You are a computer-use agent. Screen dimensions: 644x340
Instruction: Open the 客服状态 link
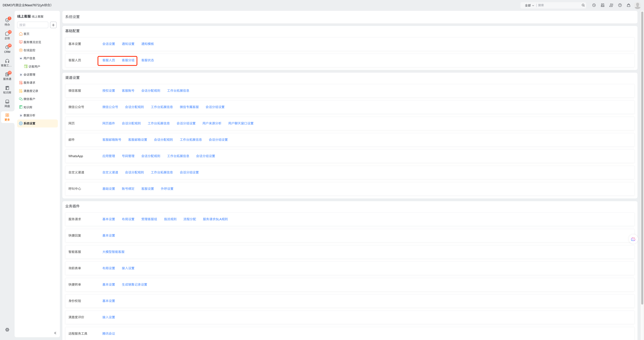147,60
